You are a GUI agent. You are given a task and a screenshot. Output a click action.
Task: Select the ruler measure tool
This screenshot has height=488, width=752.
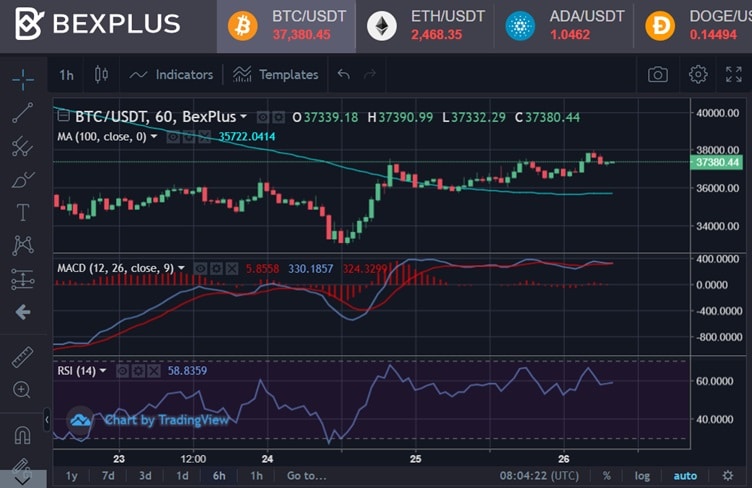pyautogui.click(x=23, y=357)
